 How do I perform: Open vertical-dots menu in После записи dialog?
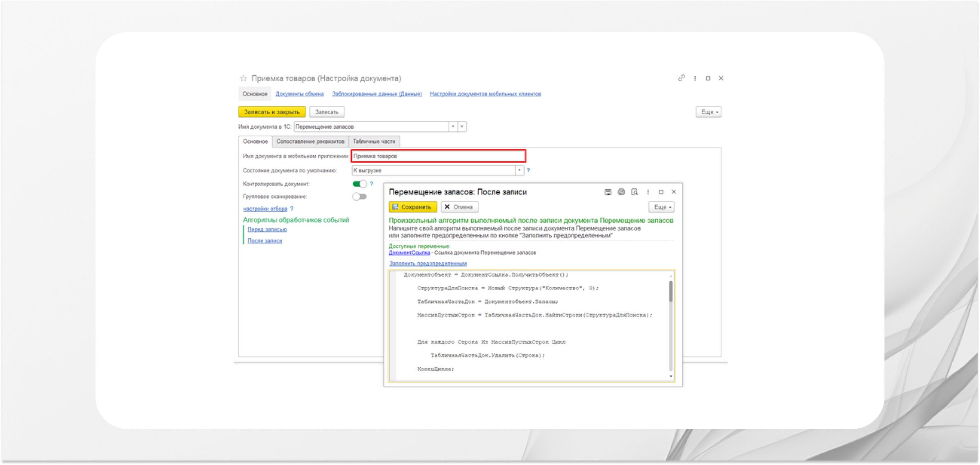pyautogui.click(x=648, y=192)
